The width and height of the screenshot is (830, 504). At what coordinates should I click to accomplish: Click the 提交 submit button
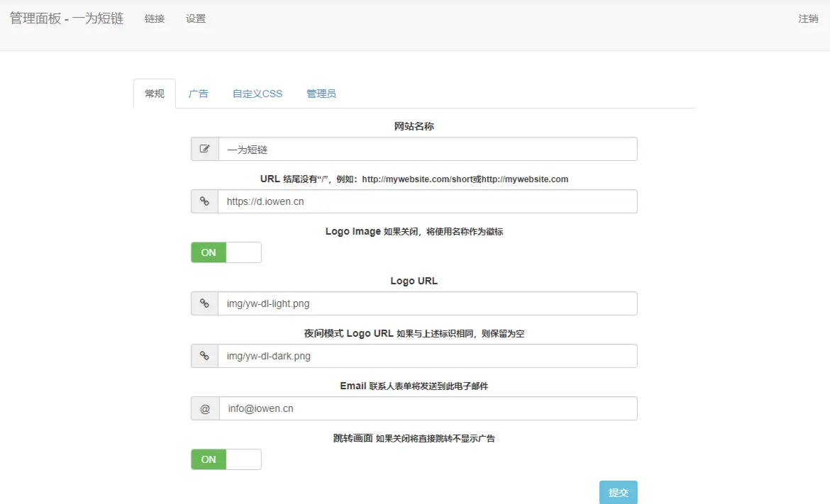click(619, 493)
